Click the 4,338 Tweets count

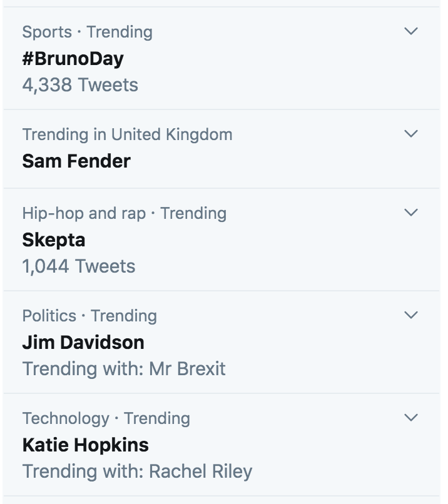tap(80, 84)
